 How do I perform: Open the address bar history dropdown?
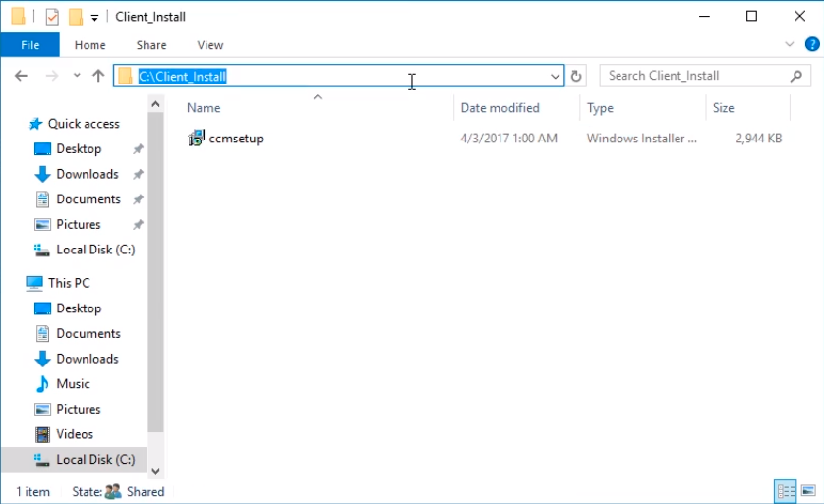555,76
